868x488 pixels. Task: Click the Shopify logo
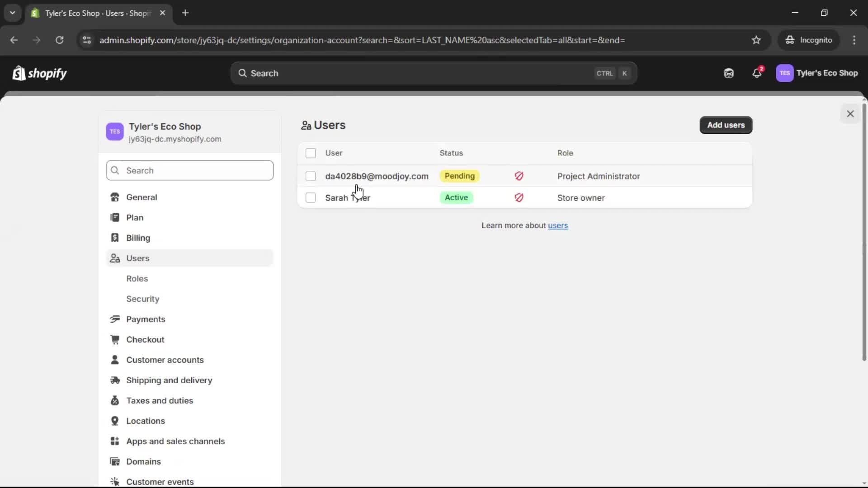tap(40, 73)
